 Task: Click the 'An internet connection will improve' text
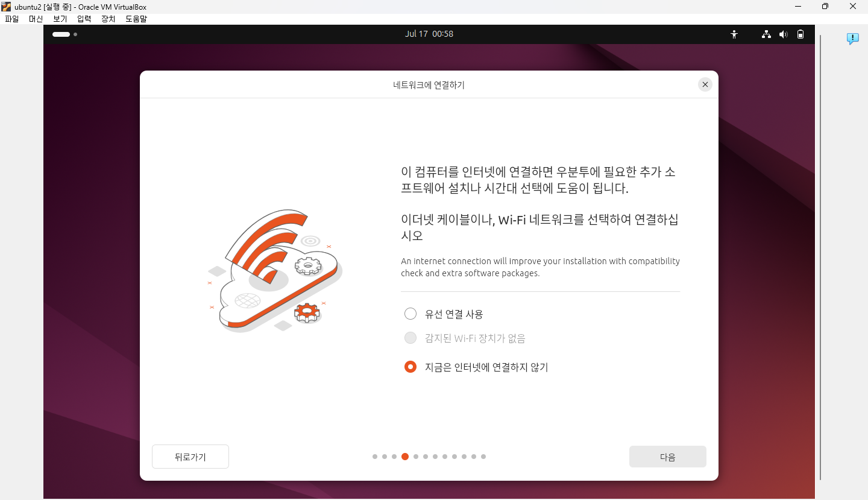(x=540, y=267)
